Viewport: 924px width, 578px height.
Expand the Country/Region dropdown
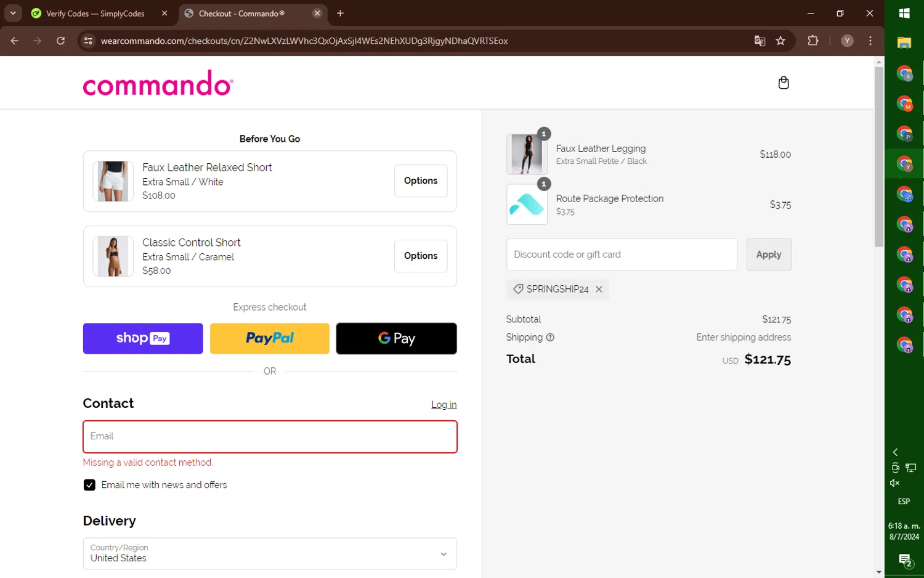tap(270, 553)
